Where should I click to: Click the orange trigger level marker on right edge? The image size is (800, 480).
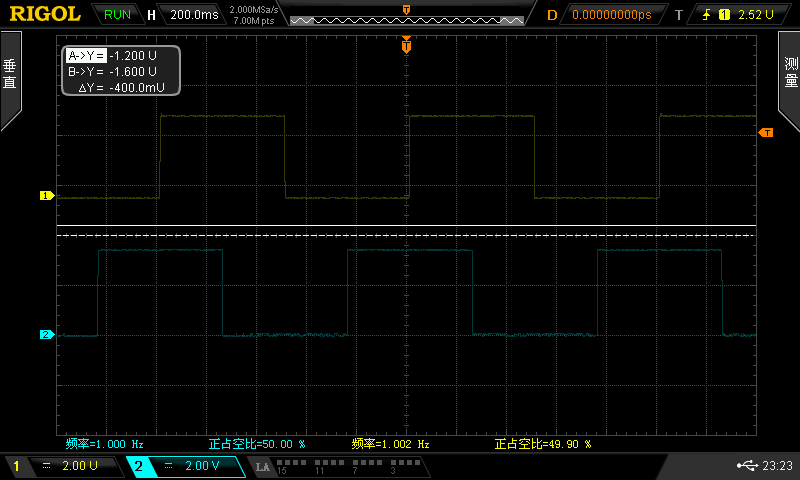(x=766, y=132)
